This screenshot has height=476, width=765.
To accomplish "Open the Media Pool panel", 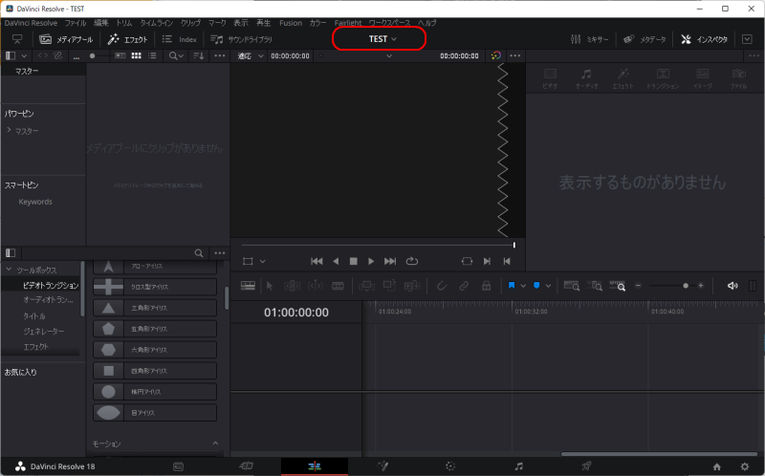I will coord(66,40).
